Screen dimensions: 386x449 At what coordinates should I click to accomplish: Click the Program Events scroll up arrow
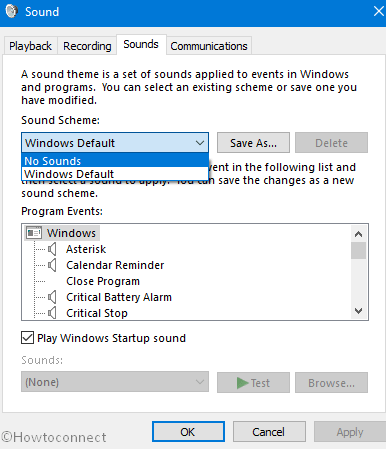(358, 234)
